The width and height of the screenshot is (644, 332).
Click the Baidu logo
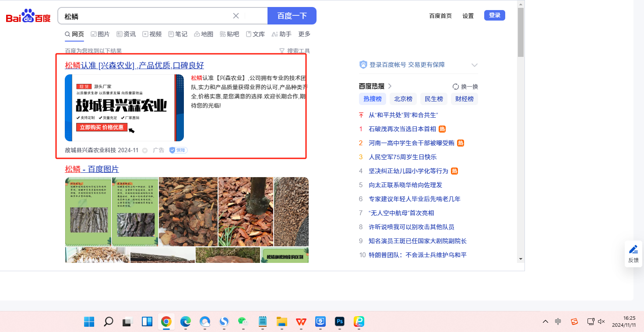pyautogui.click(x=28, y=16)
